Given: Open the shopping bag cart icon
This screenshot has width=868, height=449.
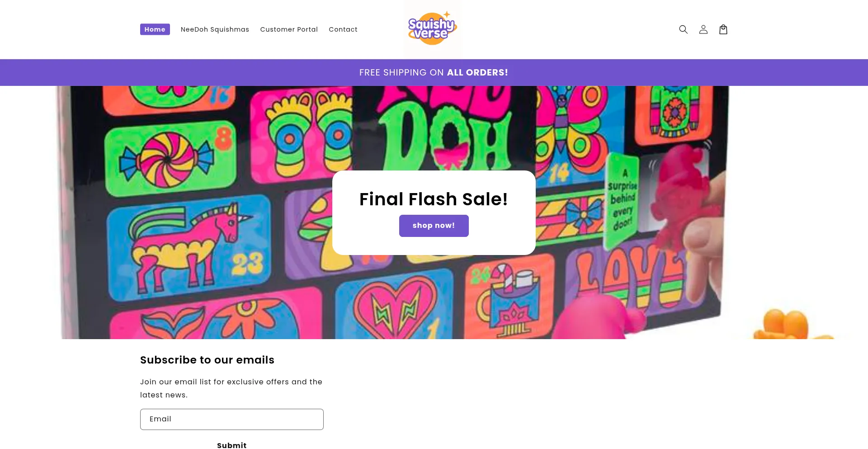Looking at the screenshot, I should point(723,29).
